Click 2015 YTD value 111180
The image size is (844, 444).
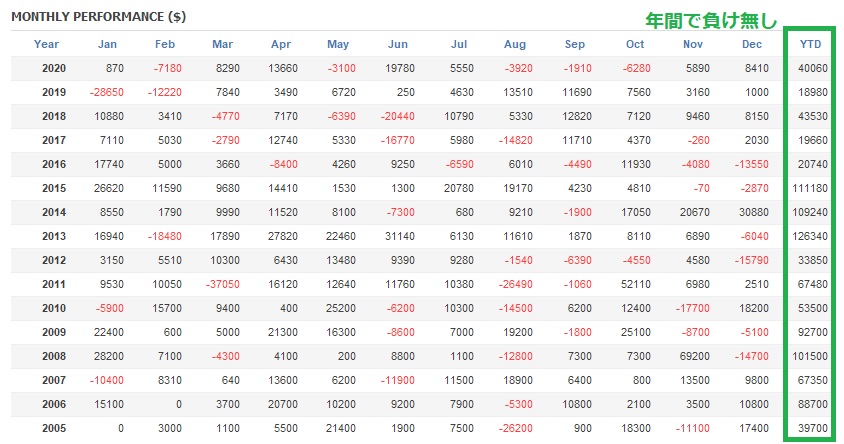[x=810, y=188]
